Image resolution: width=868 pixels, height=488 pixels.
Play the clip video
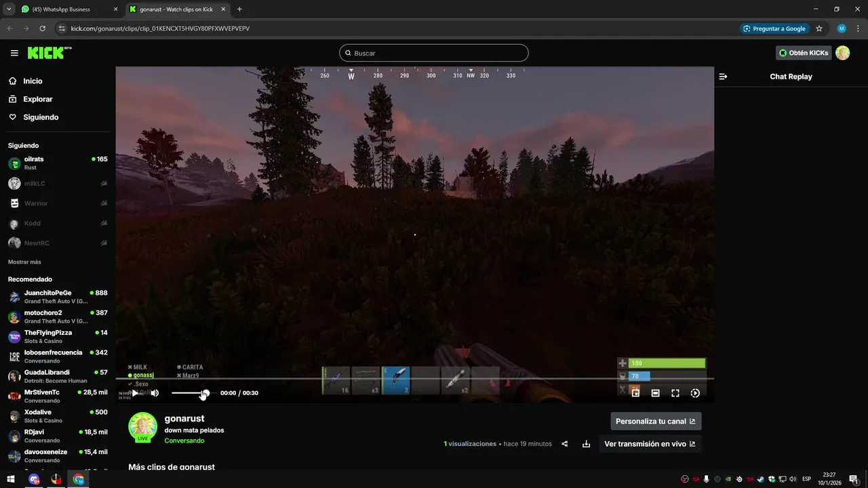tap(135, 393)
